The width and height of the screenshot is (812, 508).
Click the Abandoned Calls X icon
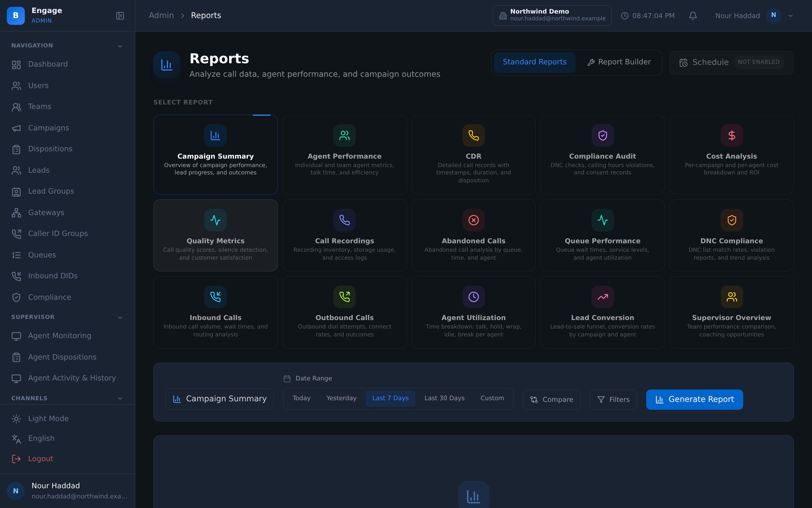point(473,220)
